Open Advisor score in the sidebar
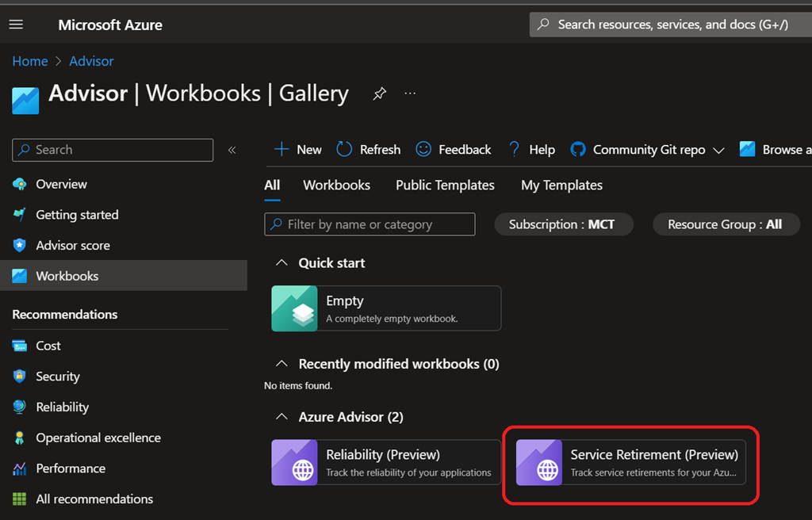 (x=72, y=246)
